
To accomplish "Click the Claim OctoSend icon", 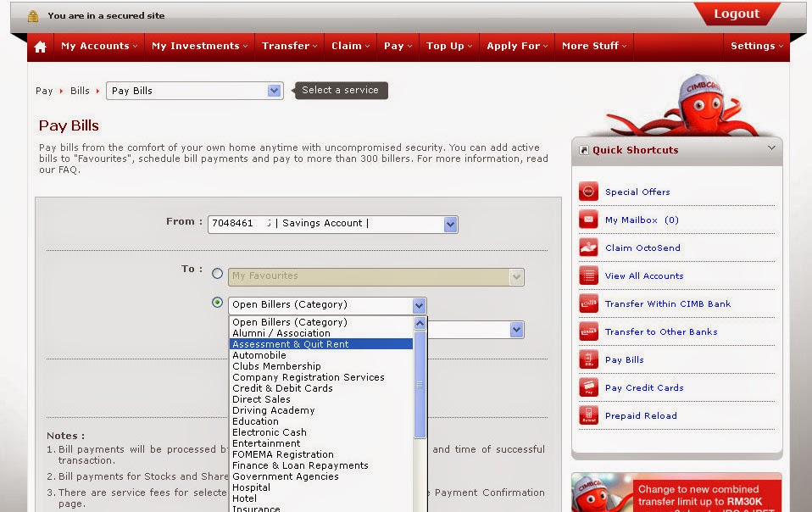I will point(588,248).
